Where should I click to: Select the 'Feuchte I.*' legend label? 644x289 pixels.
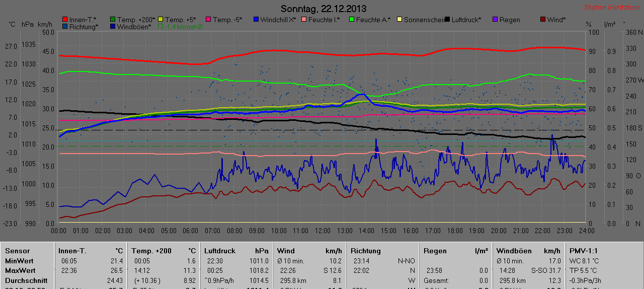324,20
